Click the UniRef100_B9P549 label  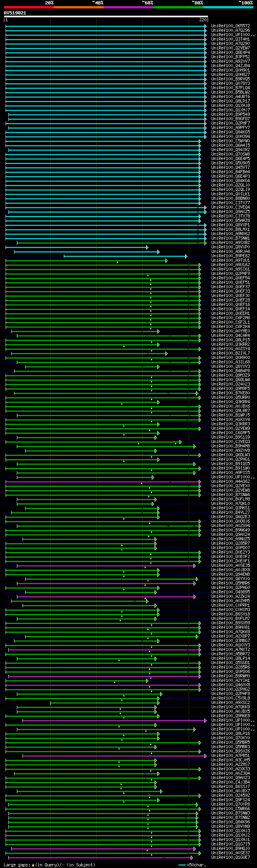point(230,115)
